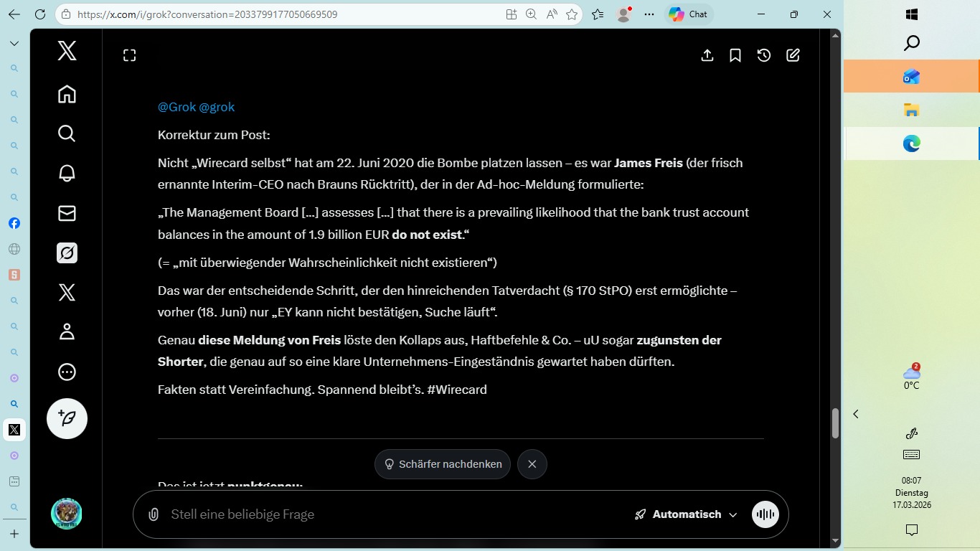The image size is (980, 551).
Task: Activate voice input with the waveform icon
Action: [x=765, y=514]
